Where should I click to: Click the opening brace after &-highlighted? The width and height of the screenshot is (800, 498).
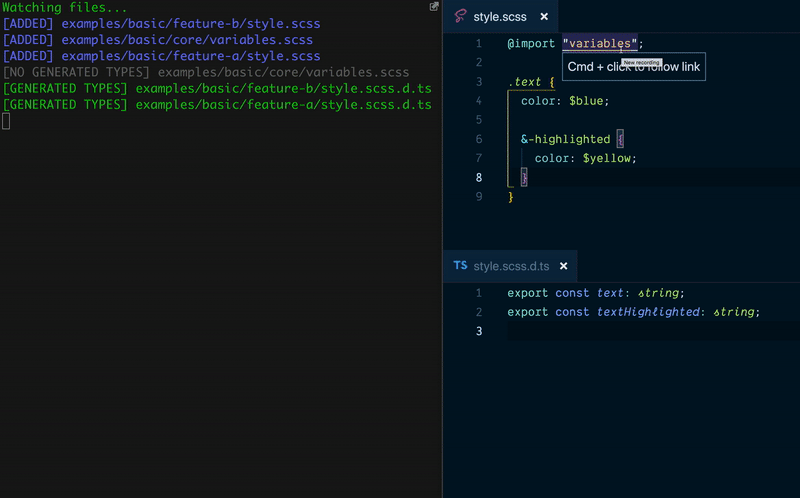[620, 139]
